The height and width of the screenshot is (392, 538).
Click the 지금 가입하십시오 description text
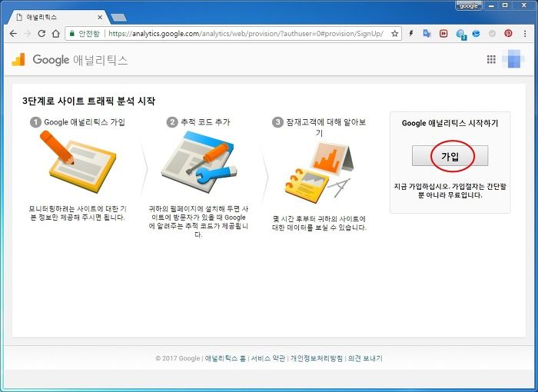[x=450, y=191]
